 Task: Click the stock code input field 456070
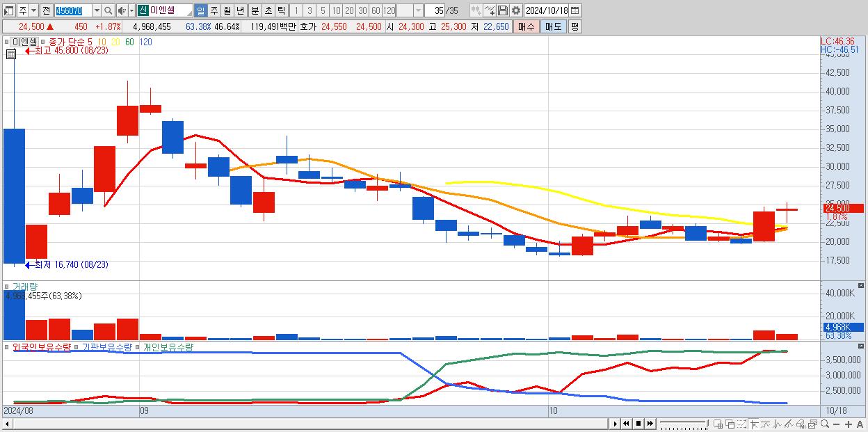[73, 10]
